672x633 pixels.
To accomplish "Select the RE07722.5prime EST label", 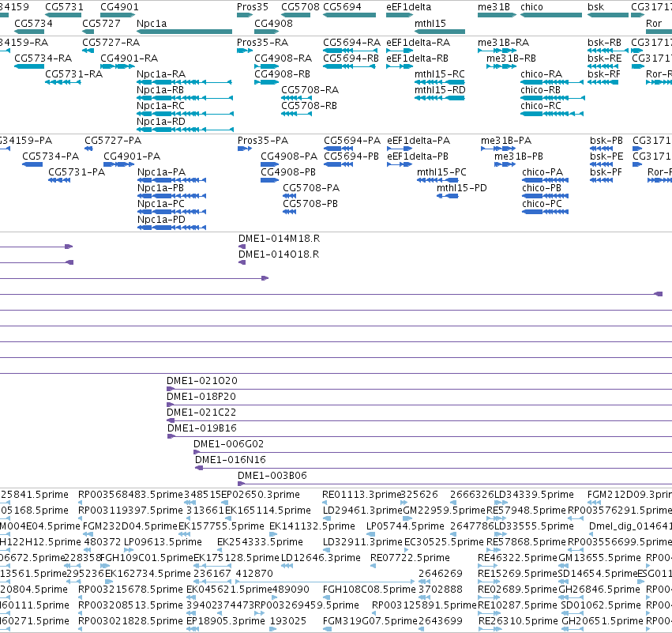I will [410, 558].
